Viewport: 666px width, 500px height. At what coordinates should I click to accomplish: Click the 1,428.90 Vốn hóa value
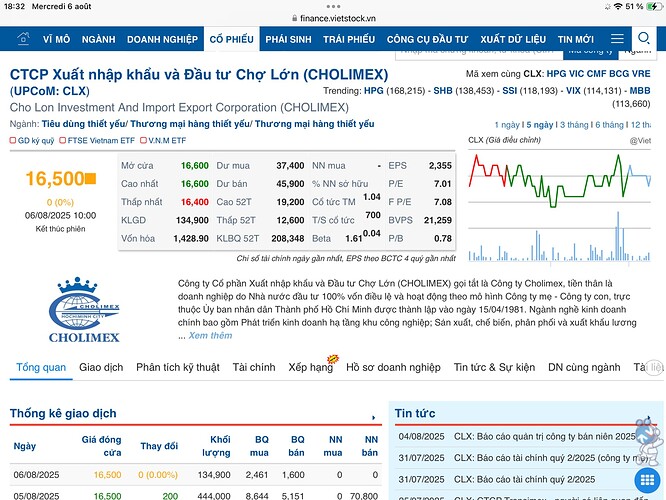pyautogui.click(x=191, y=239)
